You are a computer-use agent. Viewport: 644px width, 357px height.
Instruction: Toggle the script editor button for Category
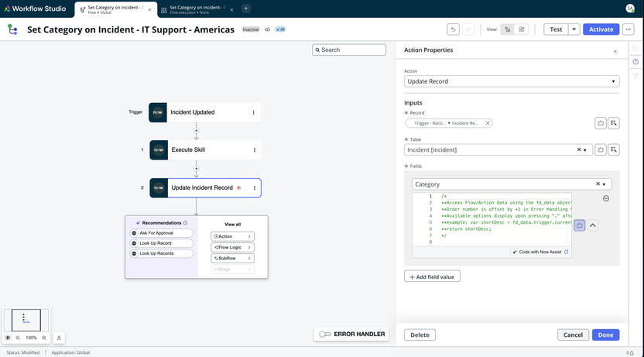(579, 225)
